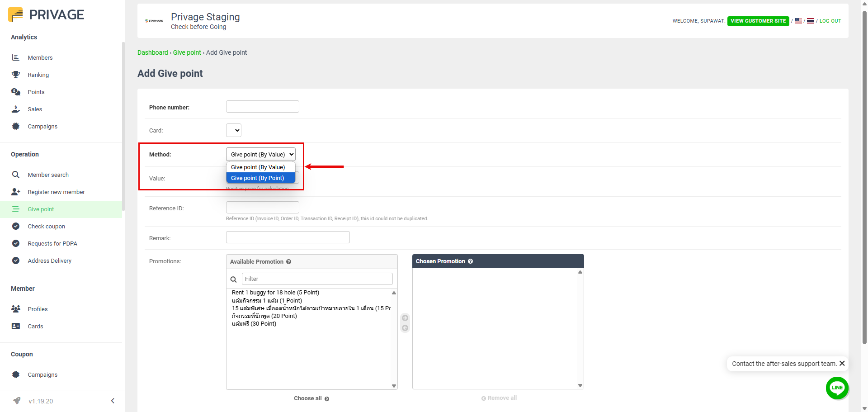The image size is (868, 412).
Task: Click the Profiles people icon in sidebar
Action: coord(16,309)
